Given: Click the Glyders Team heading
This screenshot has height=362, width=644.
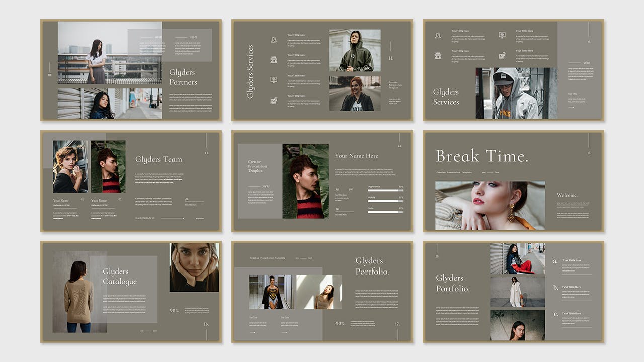Looking at the screenshot, I should (158, 159).
